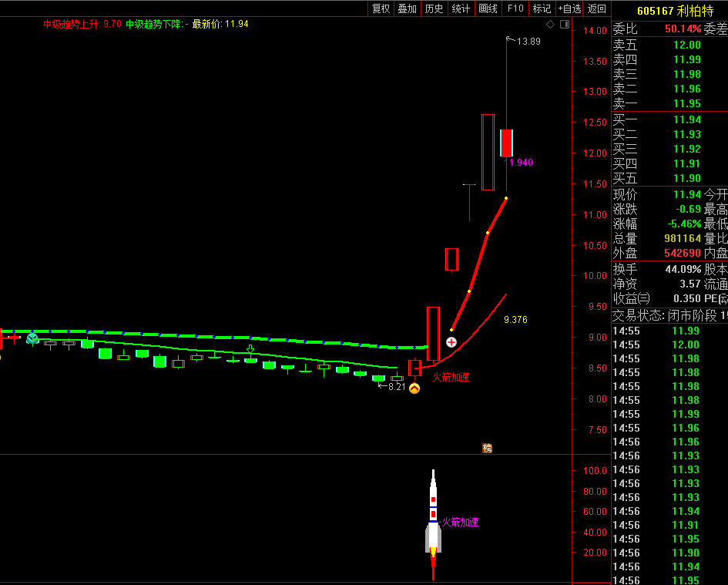Click 最新价 11.94 label
This screenshot has width=728, height=585.
pos(220,24)
